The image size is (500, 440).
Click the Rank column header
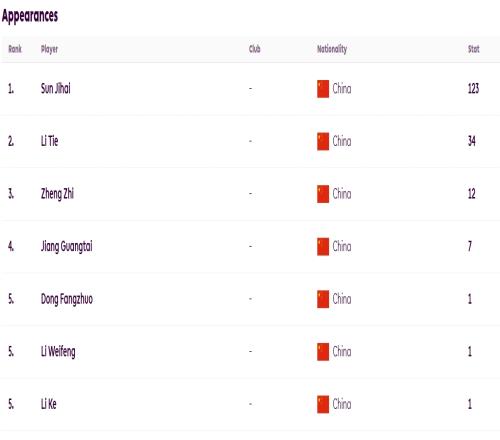(15, 49)
